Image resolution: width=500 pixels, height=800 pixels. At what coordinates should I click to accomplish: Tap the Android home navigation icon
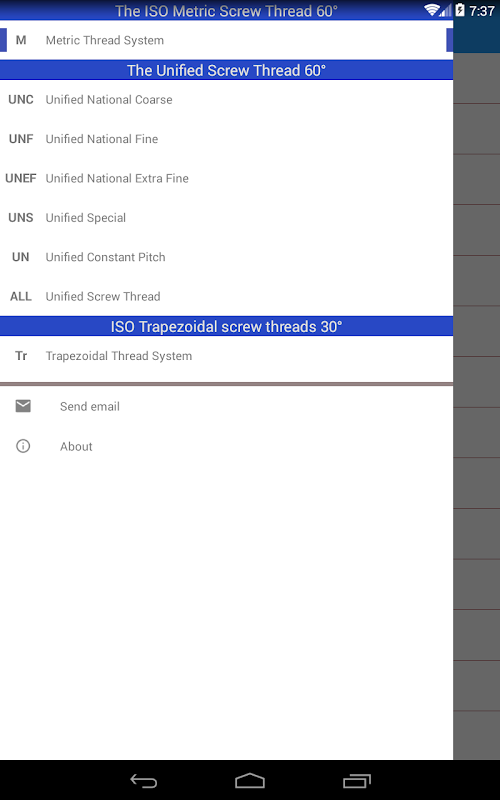coord(250,780)
